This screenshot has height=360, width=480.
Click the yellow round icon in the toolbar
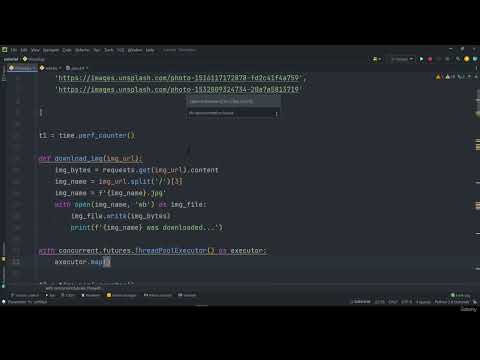[467, 59]
